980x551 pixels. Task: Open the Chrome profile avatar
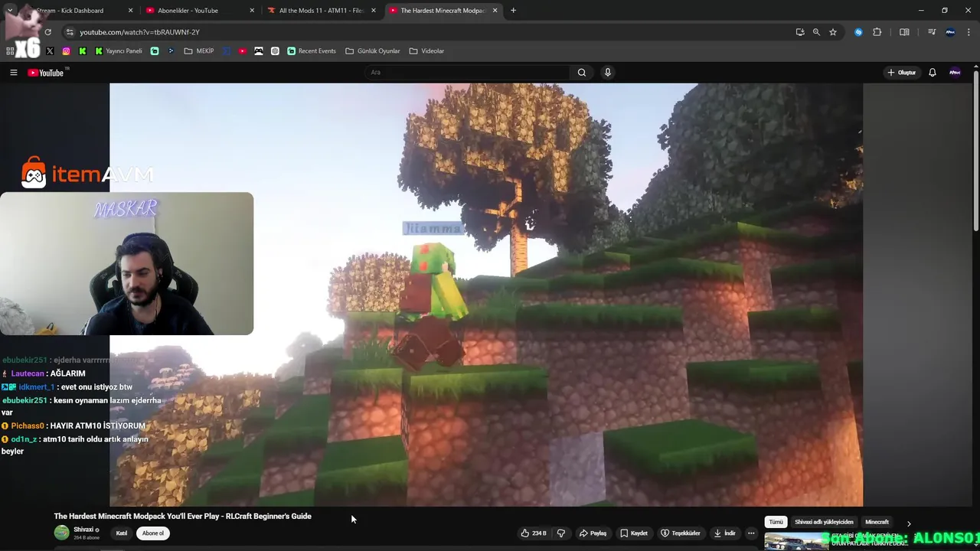(x=950, y=32)
